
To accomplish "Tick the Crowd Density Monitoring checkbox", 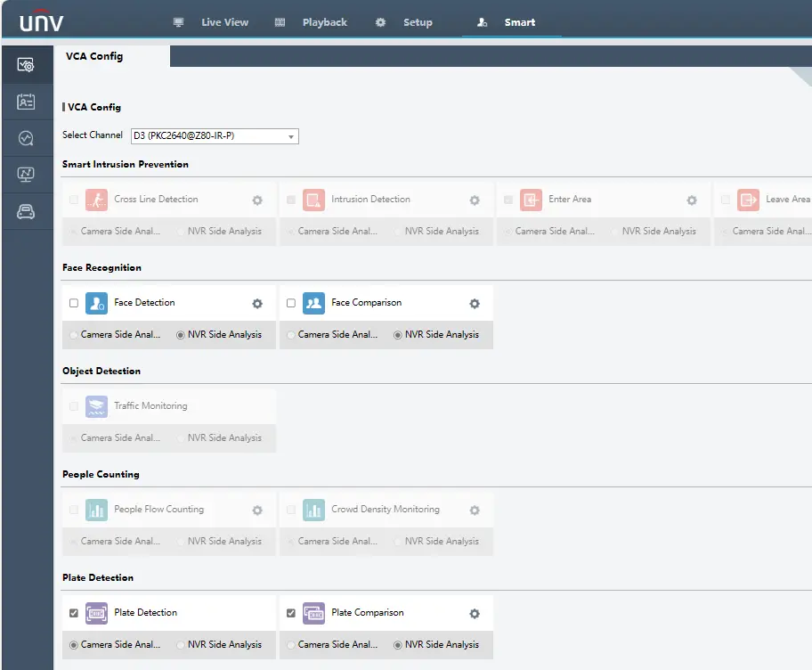I will 291,510.
